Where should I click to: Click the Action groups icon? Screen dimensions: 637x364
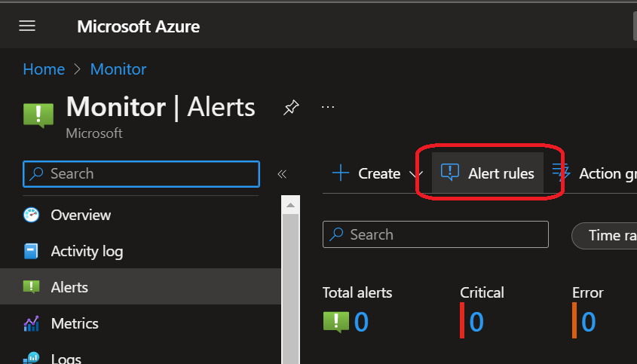[x=561, y=173]
